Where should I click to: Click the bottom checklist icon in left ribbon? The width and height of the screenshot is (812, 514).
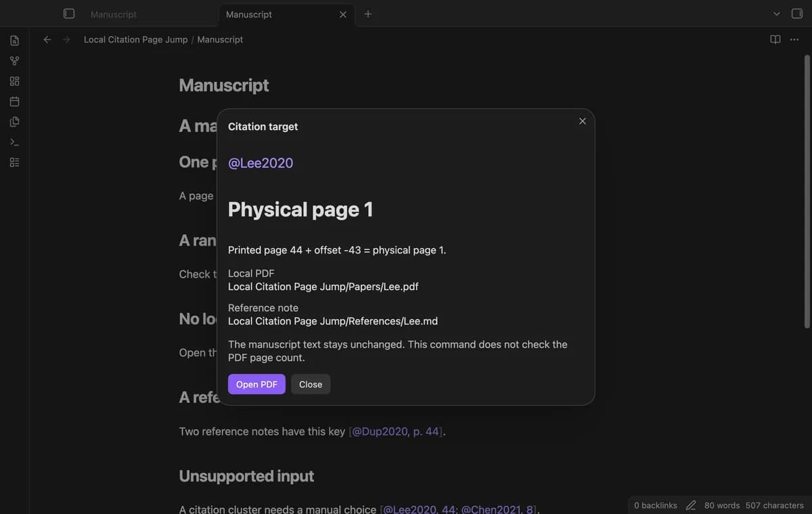14,162
